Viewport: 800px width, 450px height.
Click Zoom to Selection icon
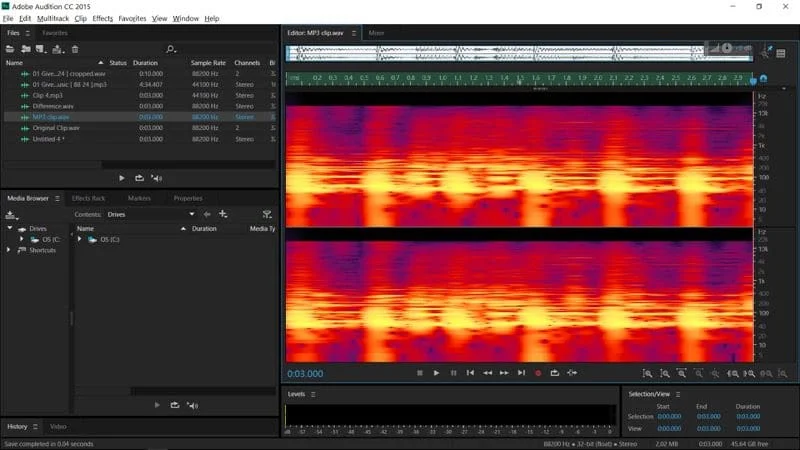pyautogui.click(x=766, y=373)
